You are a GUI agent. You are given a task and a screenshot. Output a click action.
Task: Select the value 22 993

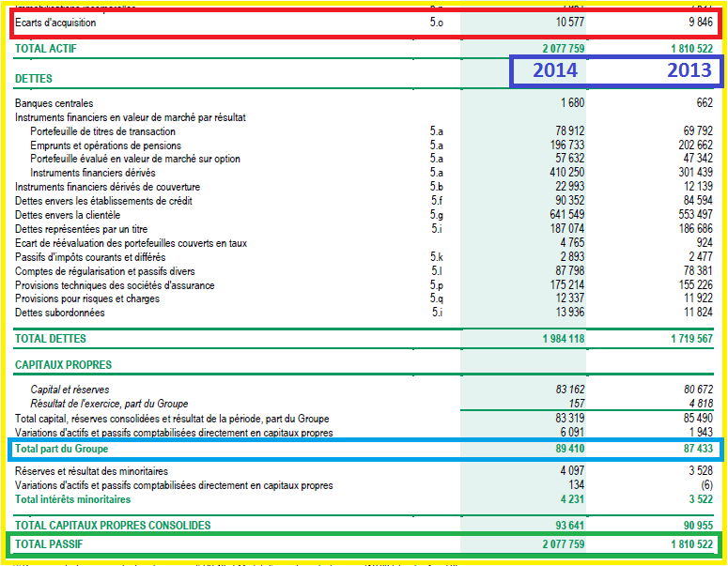click(570, 186)
